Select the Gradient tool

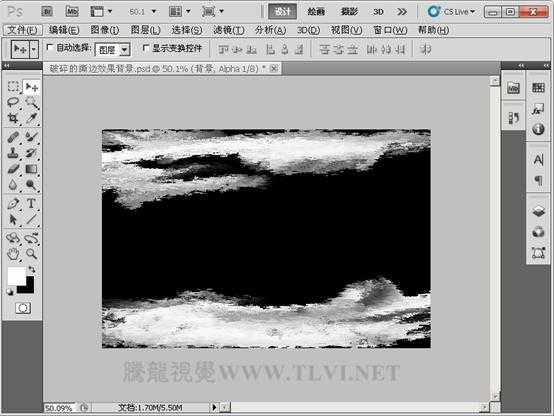click(32, 169)
